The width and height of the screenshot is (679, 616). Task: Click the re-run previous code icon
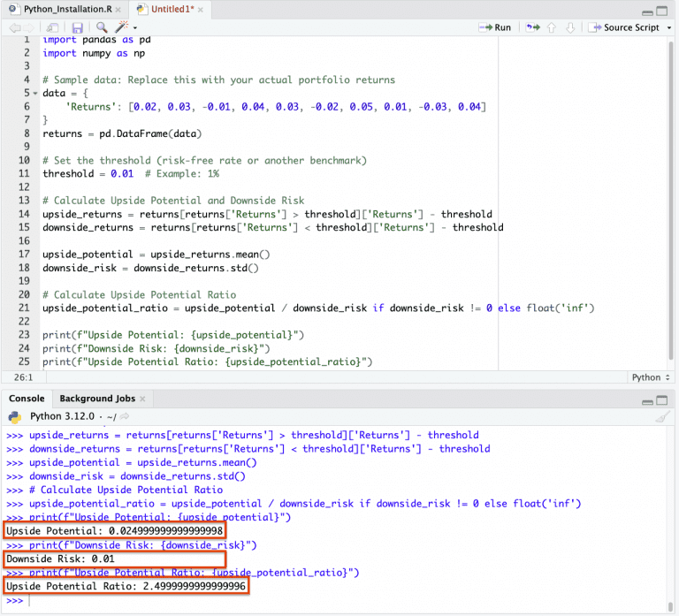tap(532, 27)
